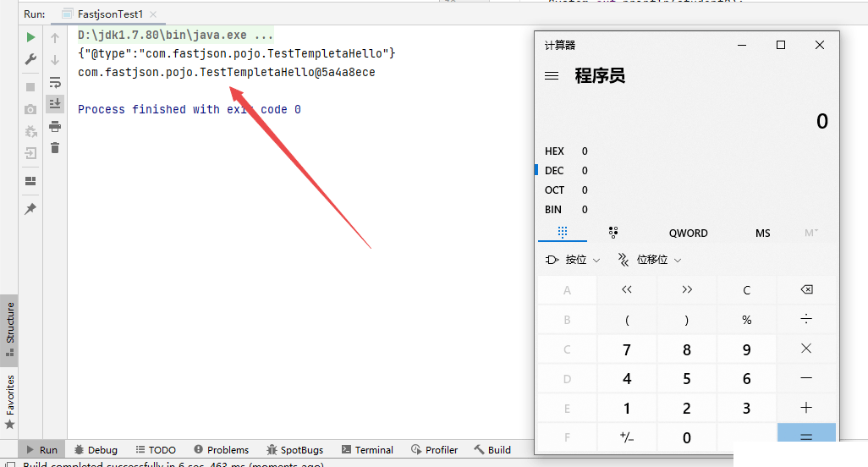Click digit 4 on calculator
The image size is (868, 467).
tap(627, 378)
